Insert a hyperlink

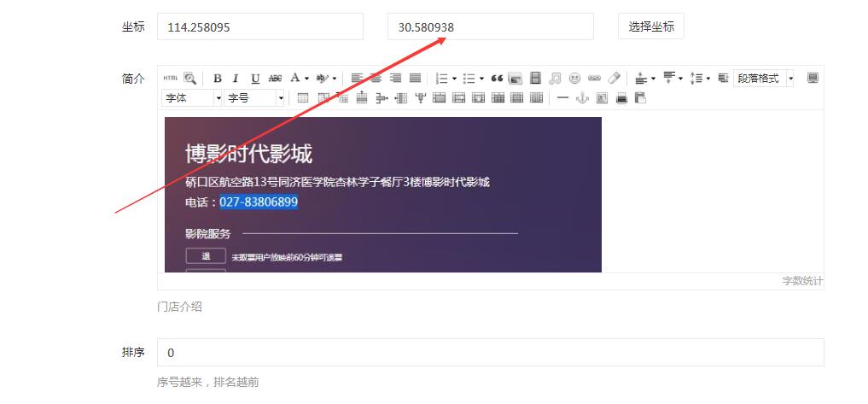tap(594, 78)
